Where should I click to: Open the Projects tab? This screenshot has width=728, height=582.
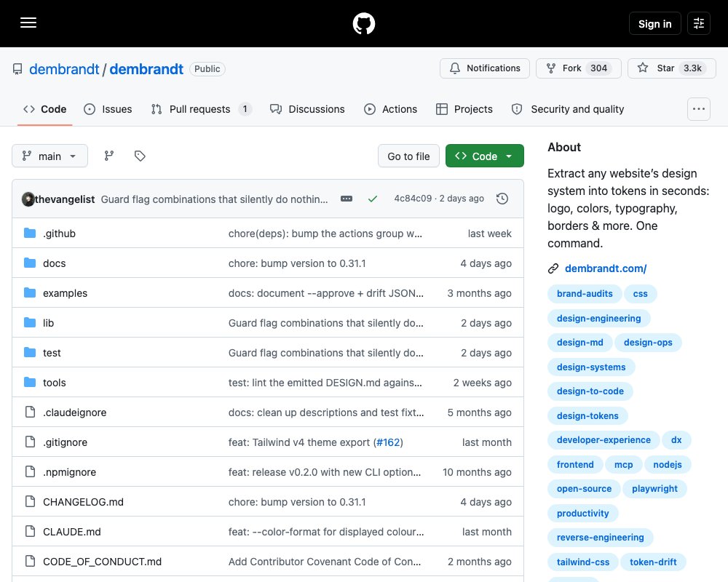pos(464,109)
